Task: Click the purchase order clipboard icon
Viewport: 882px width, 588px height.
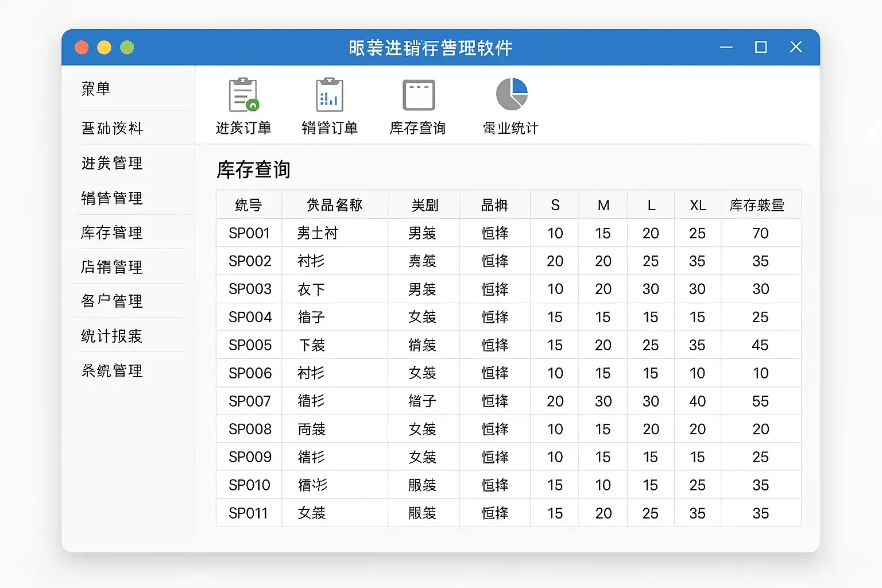Action: pos(243,95)
